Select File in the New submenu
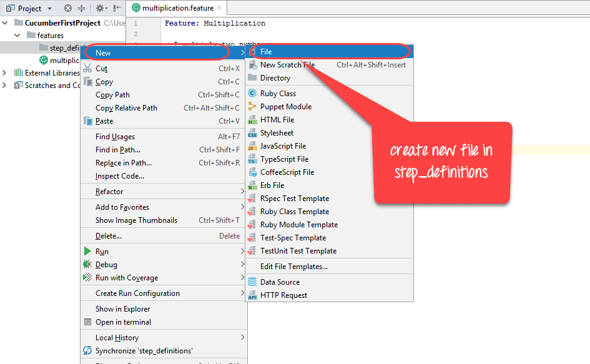The width and height of the screenshot is (590, 364). pos(266,52)
